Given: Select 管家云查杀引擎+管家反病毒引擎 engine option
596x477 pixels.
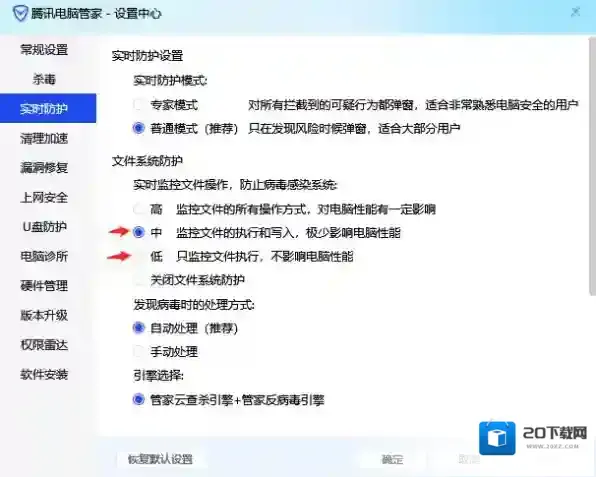Looking at the screenshot, I should pos(139,399).
